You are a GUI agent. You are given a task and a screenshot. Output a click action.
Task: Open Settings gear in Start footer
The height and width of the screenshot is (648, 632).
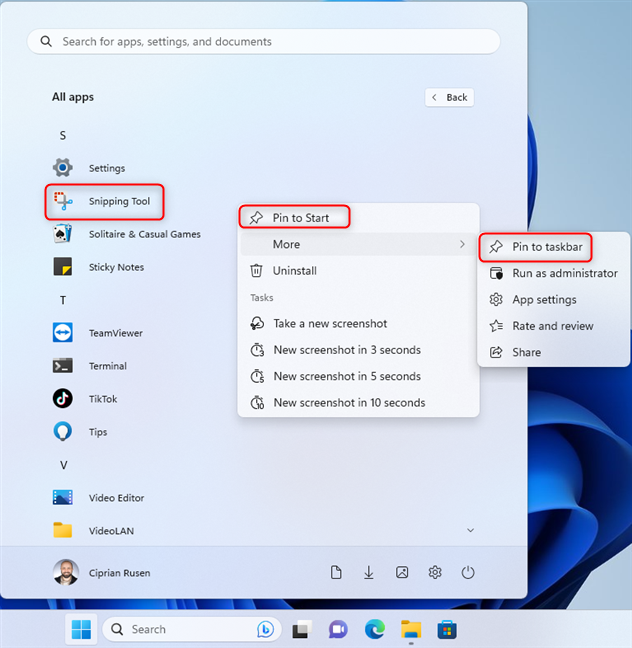(x=435, y=573)
